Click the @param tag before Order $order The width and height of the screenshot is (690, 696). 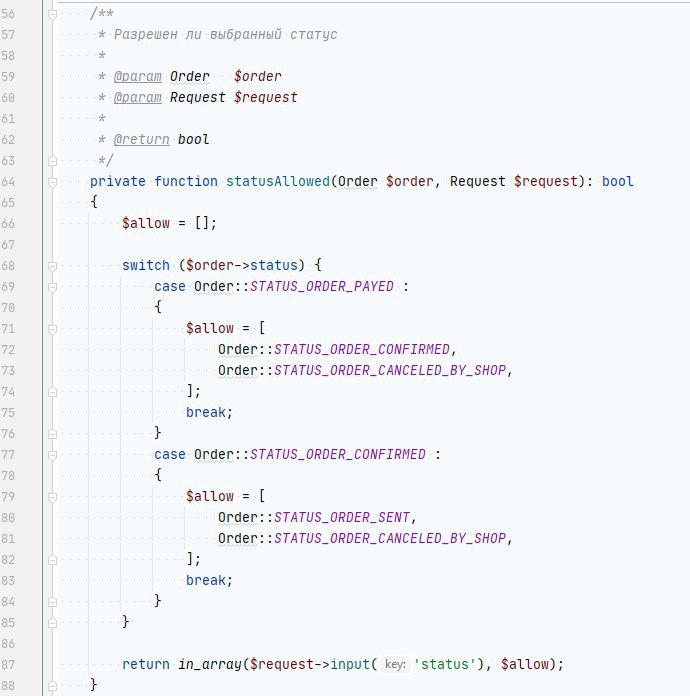pos(138,76)
